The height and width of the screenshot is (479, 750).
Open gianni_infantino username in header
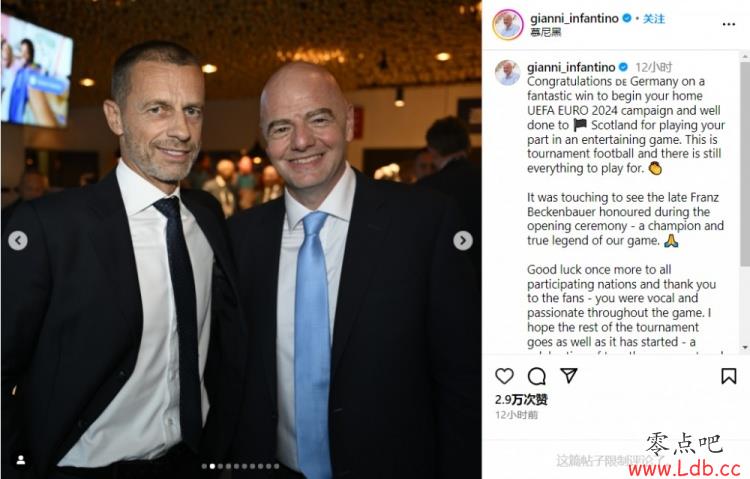574,19
